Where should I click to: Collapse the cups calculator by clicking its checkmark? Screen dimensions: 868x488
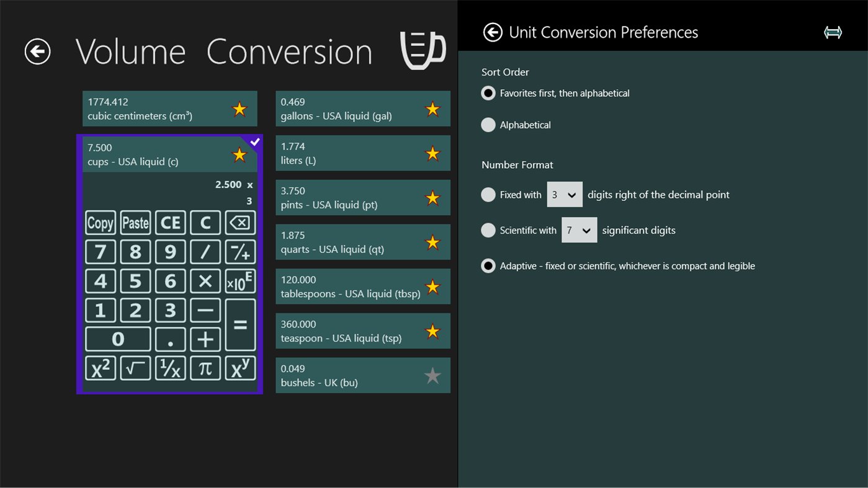[x=254, y=141]
